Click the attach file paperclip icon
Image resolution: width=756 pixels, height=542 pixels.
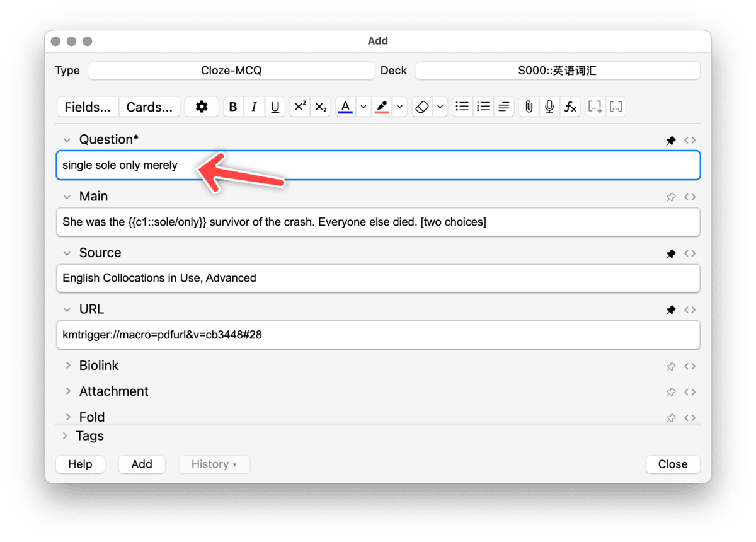tap(529, 107)
